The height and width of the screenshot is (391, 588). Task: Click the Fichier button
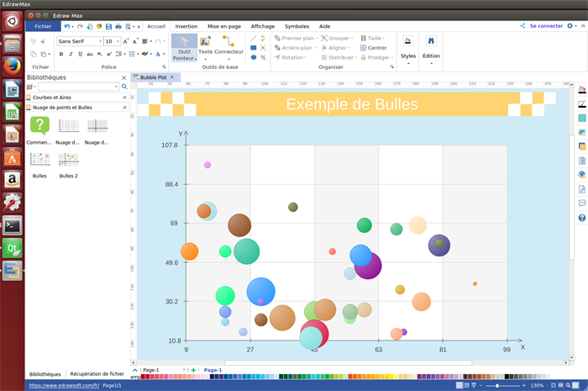click(x=43, y=26)
